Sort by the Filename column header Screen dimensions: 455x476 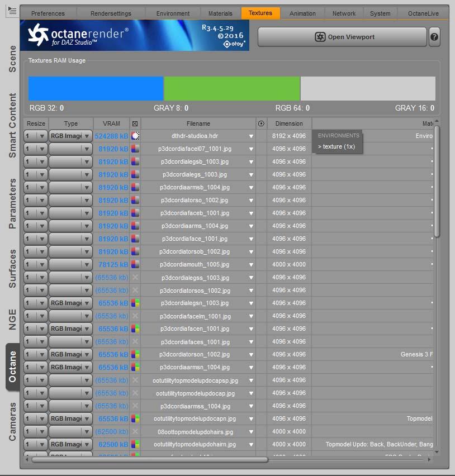point(198,123)
